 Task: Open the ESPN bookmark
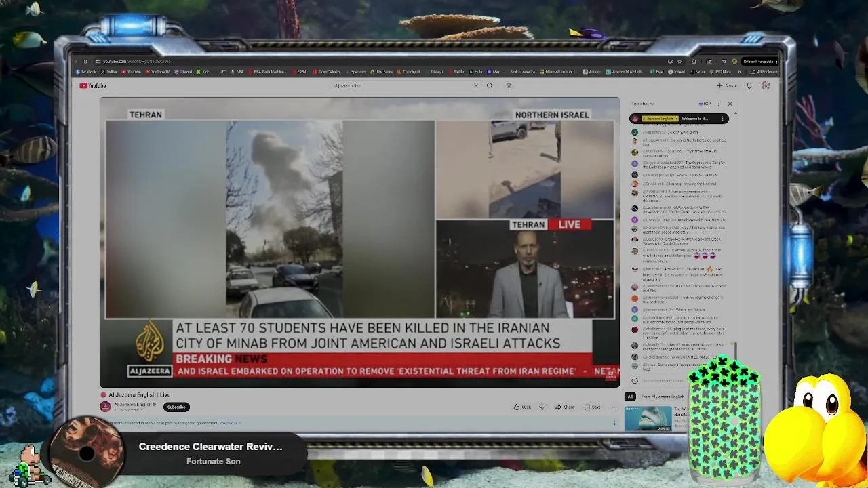coord(299,72)
